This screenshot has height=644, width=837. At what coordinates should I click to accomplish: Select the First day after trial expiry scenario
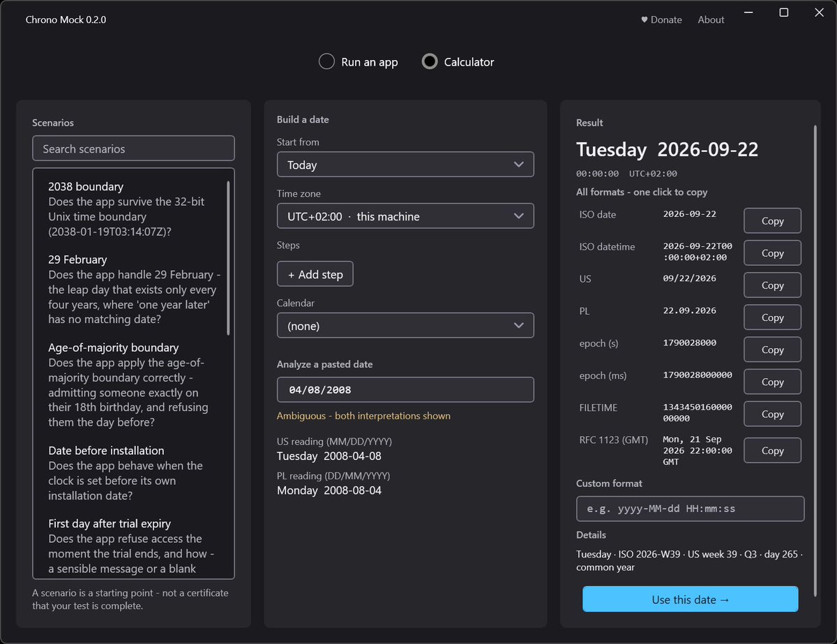coord(133,546)
